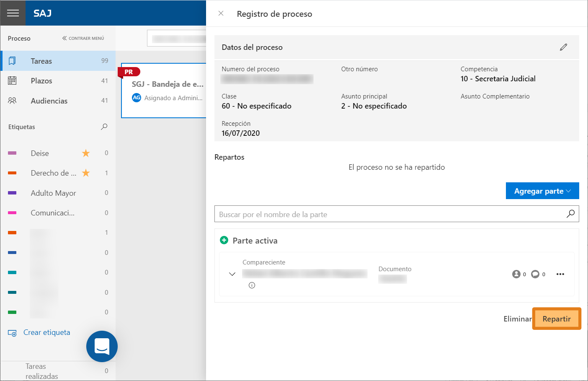Image resolution: width=588 pixels, height=381 pixels.
Task: Click green plus beside Parte activa
Action: point(224,240)
